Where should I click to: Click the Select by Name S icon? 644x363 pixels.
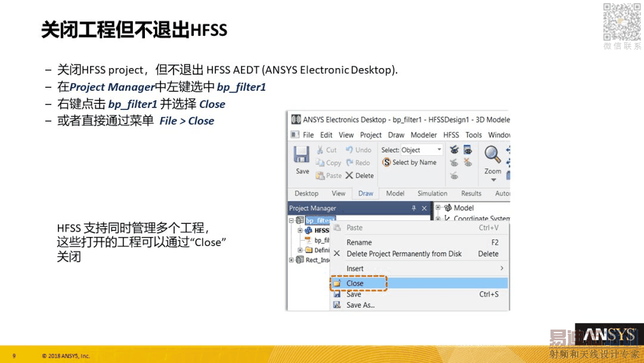pyautogui.click(x=386, y=162)
